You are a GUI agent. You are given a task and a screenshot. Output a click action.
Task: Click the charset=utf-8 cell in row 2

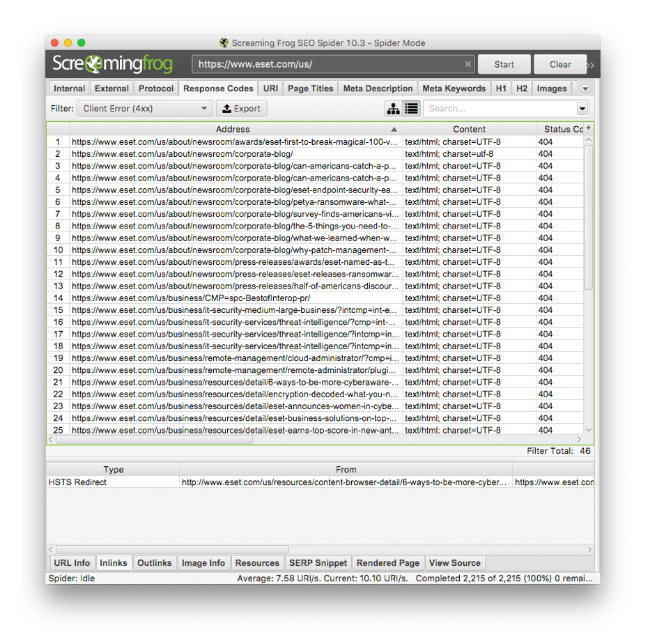click(x=469, y=154)
